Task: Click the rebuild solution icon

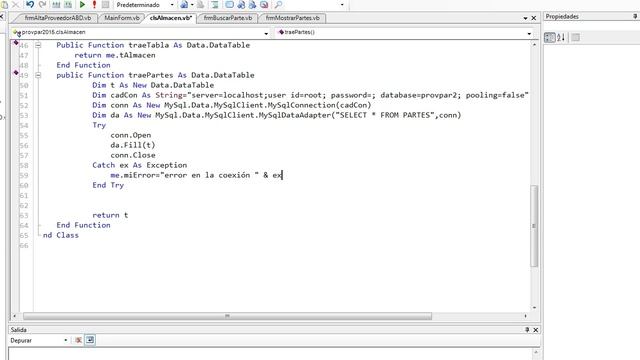Action: pos(68,4)
